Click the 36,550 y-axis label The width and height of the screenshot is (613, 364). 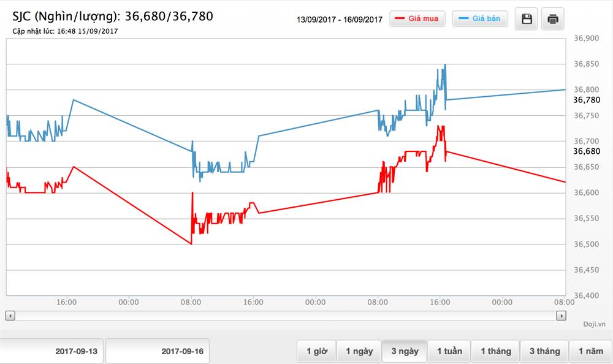587,219
